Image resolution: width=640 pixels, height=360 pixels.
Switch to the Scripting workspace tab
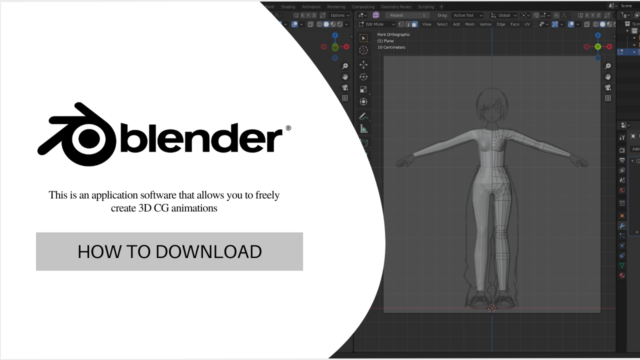point(426,7)
